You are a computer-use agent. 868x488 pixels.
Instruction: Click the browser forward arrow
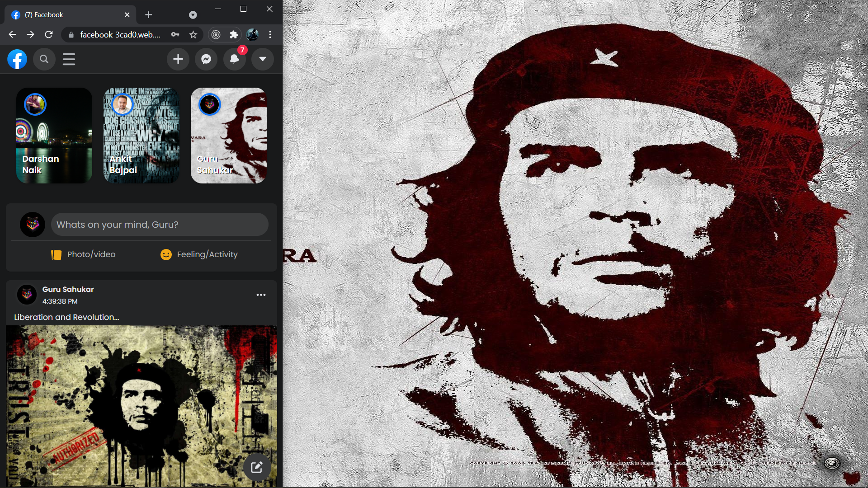30,34
